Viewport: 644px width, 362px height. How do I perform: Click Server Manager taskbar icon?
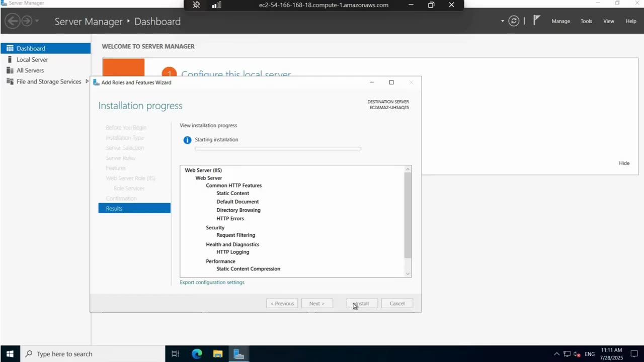point(239,354)
